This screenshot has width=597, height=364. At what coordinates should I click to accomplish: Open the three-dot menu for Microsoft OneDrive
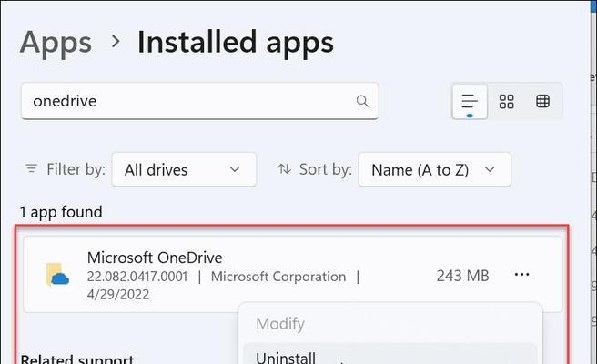(521, 275)
